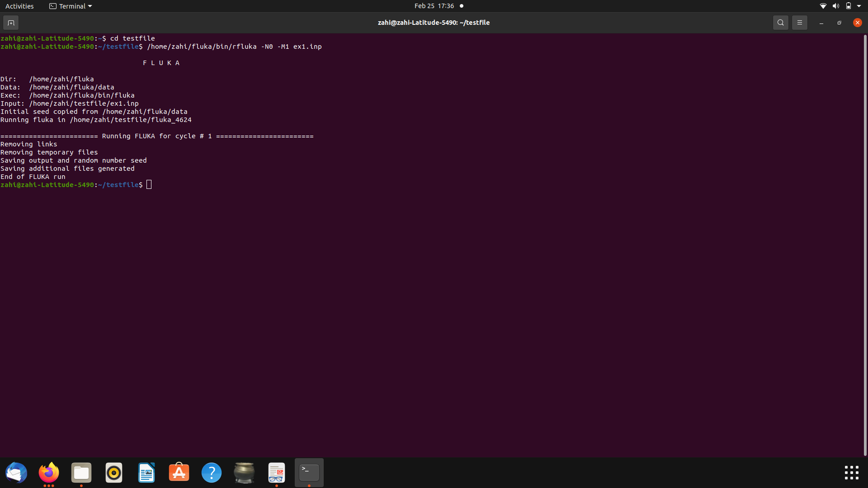Click the 'End of FLUKA run' line
868x488 pixels.
coord(33,177)
